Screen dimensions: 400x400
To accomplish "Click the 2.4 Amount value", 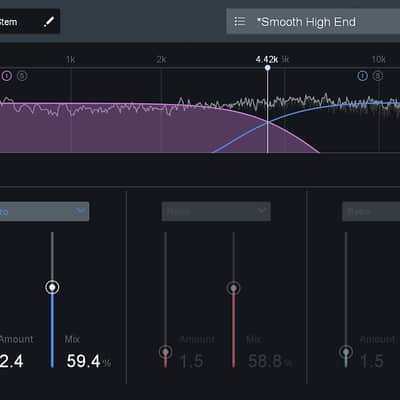I will coord(12,361).
